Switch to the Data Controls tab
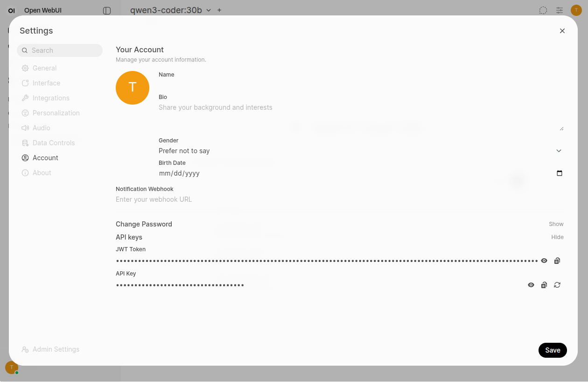The width and height of the screenshot is (588, 382). coord(53,143)
